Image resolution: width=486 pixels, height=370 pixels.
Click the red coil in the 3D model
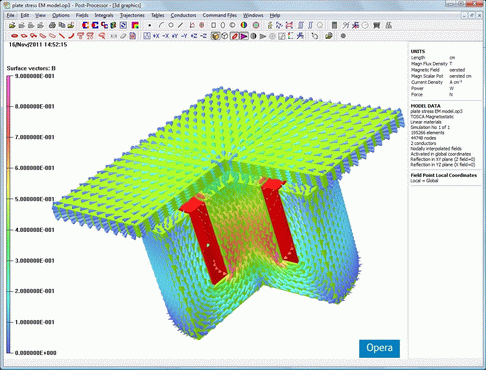click(204, 239)
